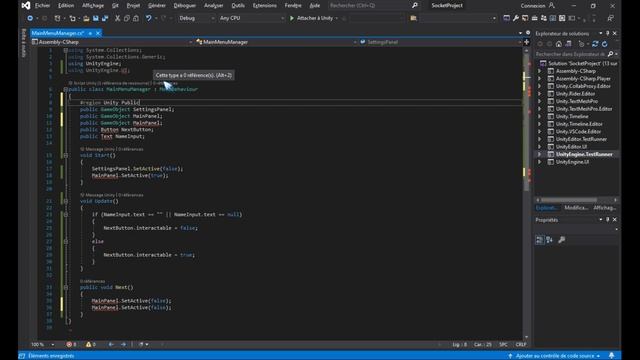The height and width of the screenshot is (360, 640).
Task: Click the editor vertical scrollbar thumb
Action: (x=526, y=122)
